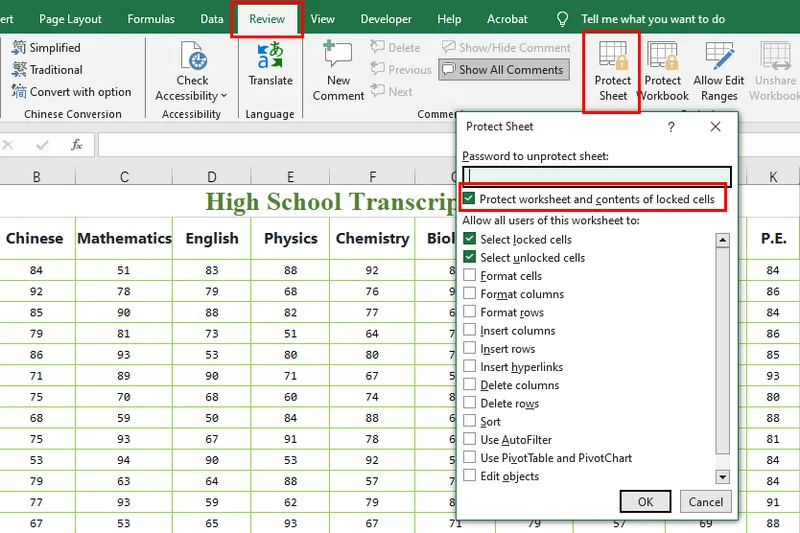Click OK in Protect Sheet dialog
The height and width of the screenshot is (533, 800).
[x=645, y=501]
